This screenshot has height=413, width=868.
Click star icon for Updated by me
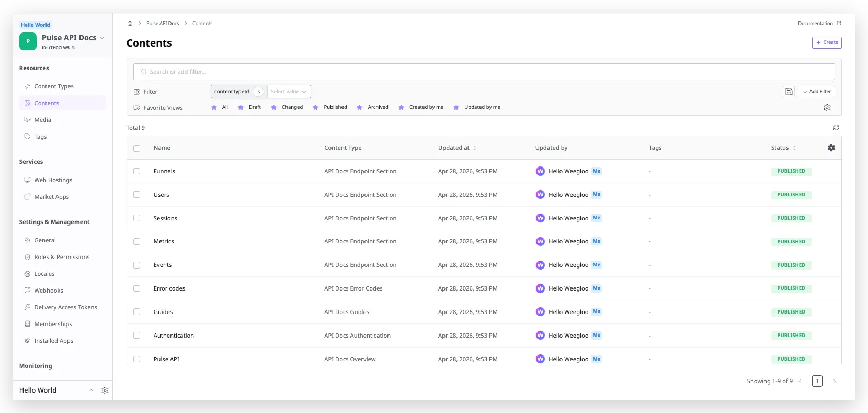[x=456, y=107]
